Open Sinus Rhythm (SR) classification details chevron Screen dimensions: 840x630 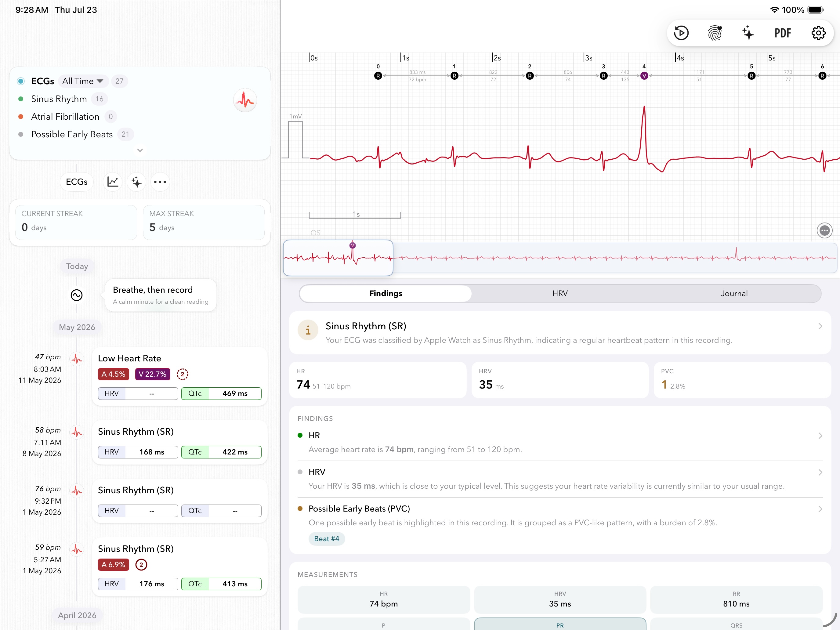coord(820,326)
